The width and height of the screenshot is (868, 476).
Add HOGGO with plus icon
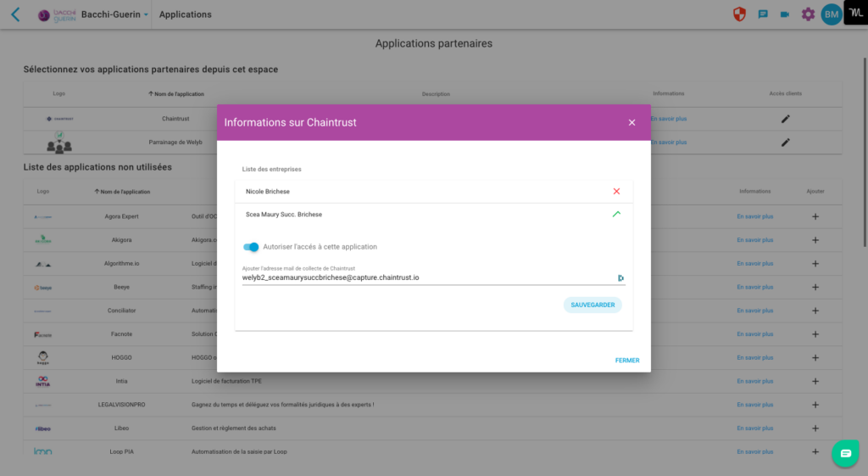click(x=815, y=358)
